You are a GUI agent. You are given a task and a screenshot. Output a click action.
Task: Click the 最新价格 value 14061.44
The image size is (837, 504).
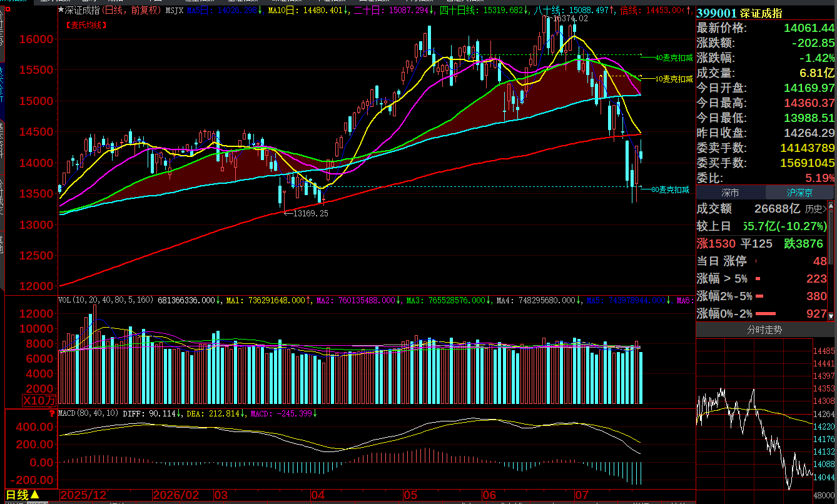point(809,28)
